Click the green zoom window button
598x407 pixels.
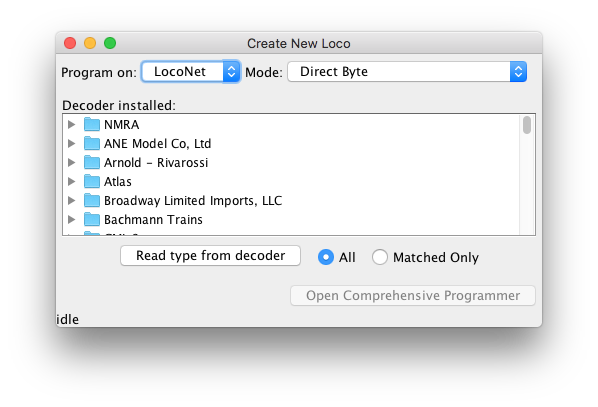(x=110, y=43)
